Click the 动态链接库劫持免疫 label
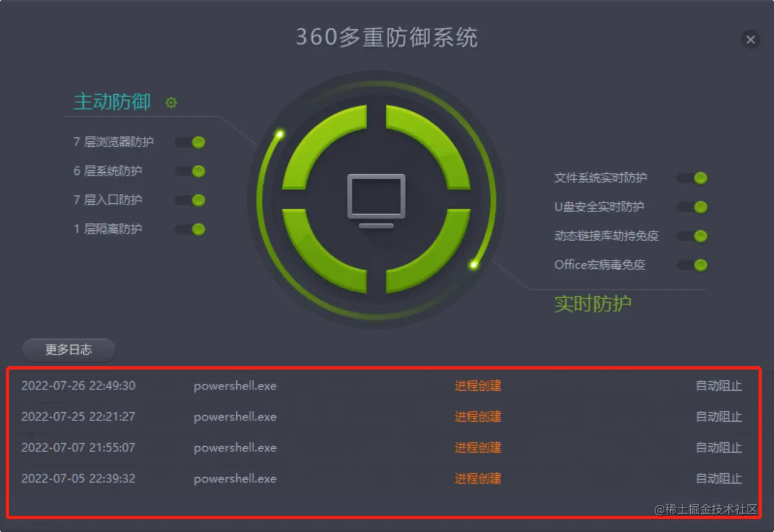The height and width of the screenshot is (532, 774). coord(607,236)
